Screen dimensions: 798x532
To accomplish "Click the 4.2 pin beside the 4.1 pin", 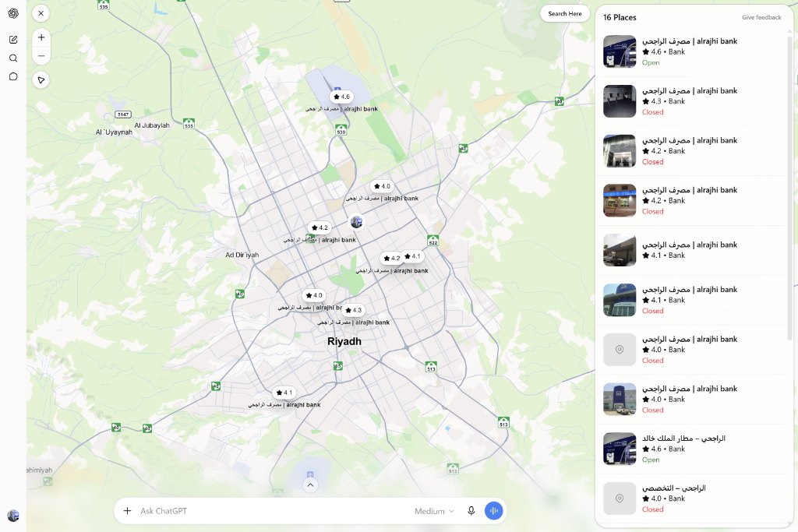I will coord(391,259).
